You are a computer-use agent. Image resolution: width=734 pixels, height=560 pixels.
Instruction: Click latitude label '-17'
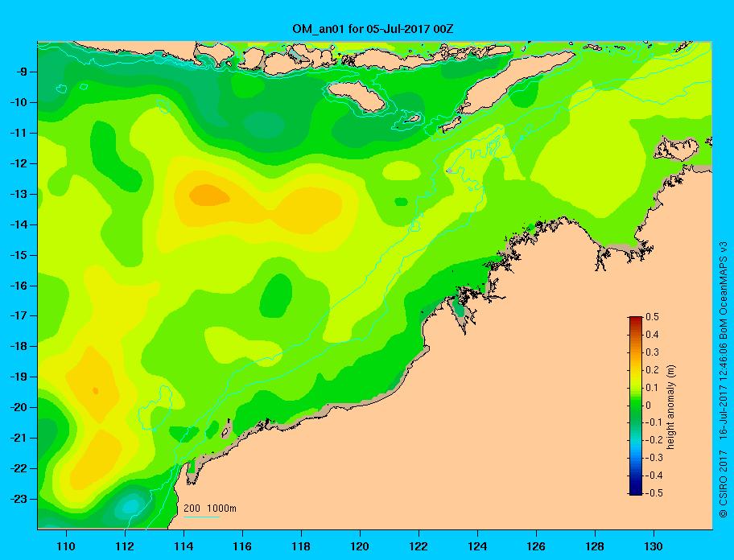pos(17,315)
